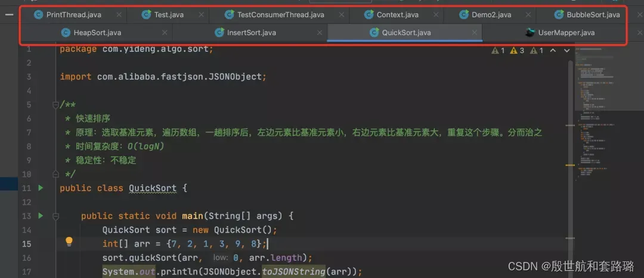Image resolution: width=644 pixels, height=278 pixels.
Task: Click line number 15 in the gutter
Action: 27,244
